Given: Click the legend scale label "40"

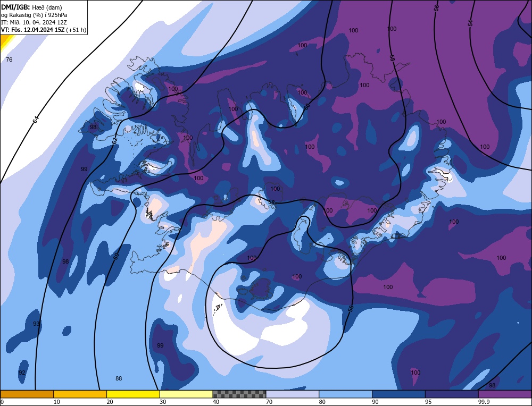Looking at the screenshot, I should point(216,402).
